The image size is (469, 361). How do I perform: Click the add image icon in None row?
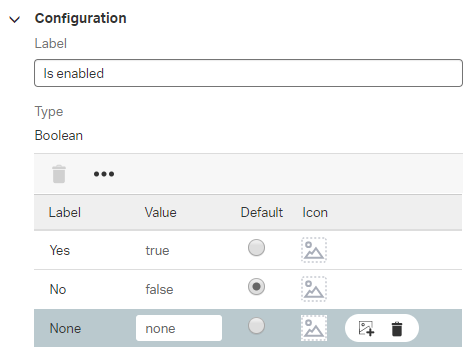point(366,328)
